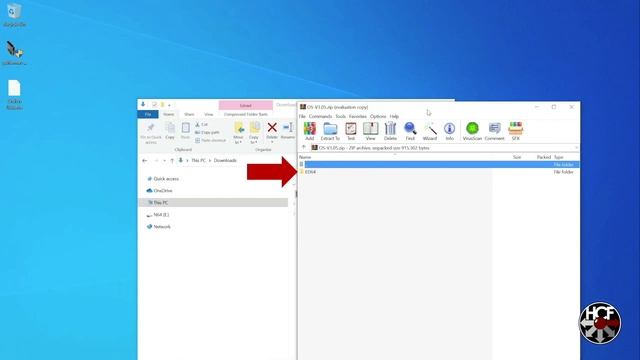Expand chevron between This PC and Downloads

[210, 161]
